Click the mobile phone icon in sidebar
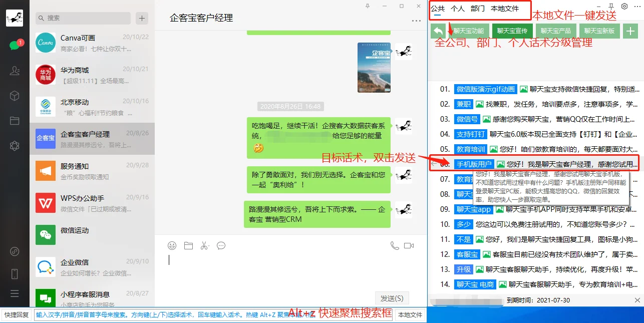644x323 pixels. pyautogui.click(x=15, y=274)
